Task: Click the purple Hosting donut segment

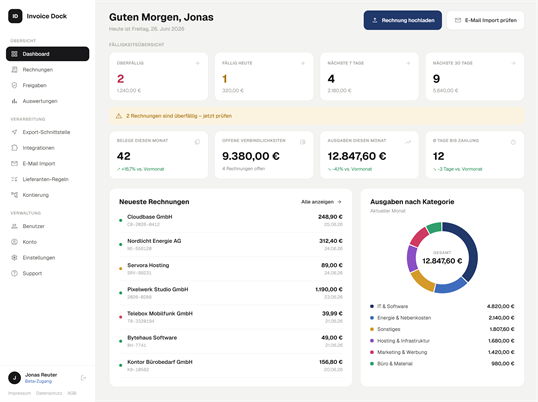Action: 412,259
